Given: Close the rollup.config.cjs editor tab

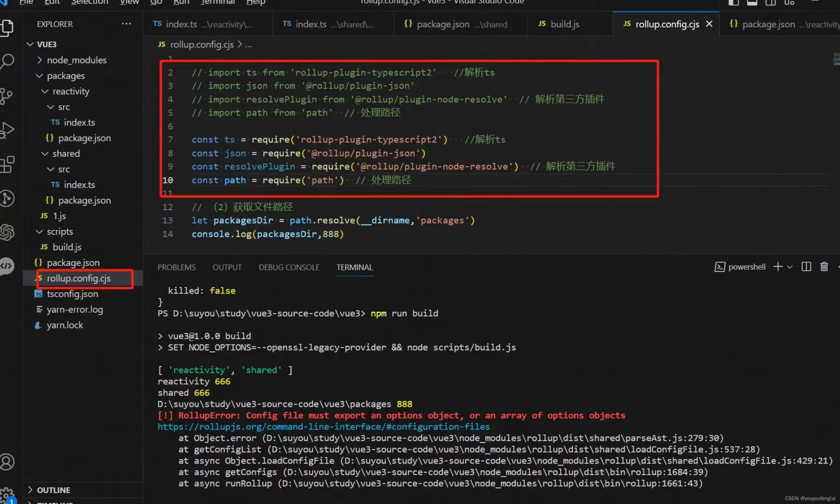Looking at the screenshot, I should click(709, 24).
